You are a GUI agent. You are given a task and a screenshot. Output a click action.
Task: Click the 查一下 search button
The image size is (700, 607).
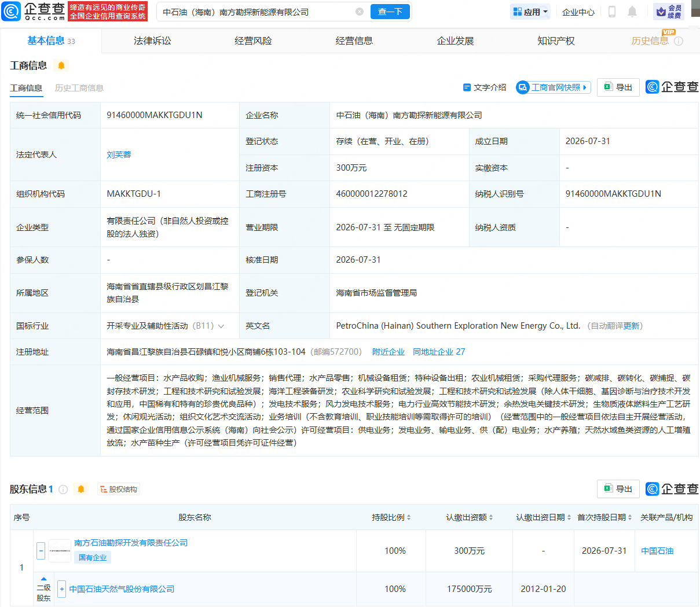[x=390, y=12]
